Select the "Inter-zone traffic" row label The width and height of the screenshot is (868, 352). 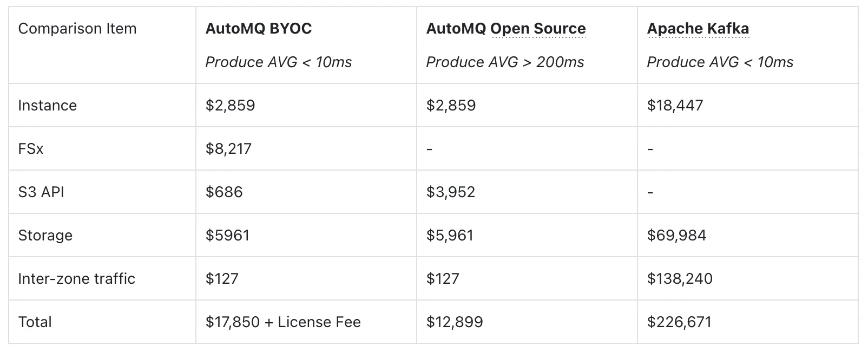(76, 278)
